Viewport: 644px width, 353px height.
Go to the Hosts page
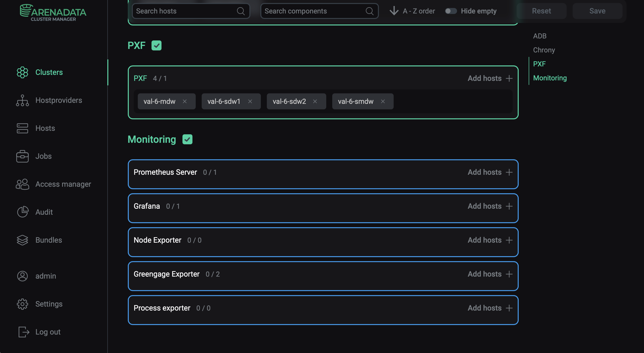coord(45,128)
